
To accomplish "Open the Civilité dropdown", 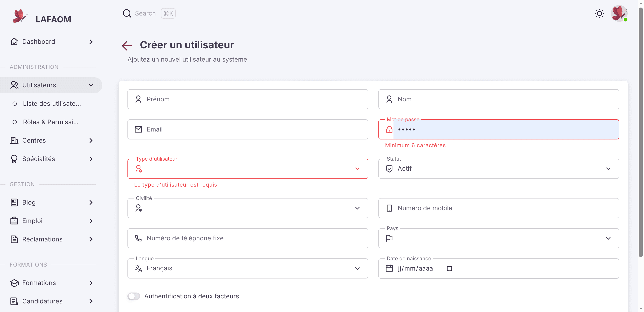I will click(248, 208).
